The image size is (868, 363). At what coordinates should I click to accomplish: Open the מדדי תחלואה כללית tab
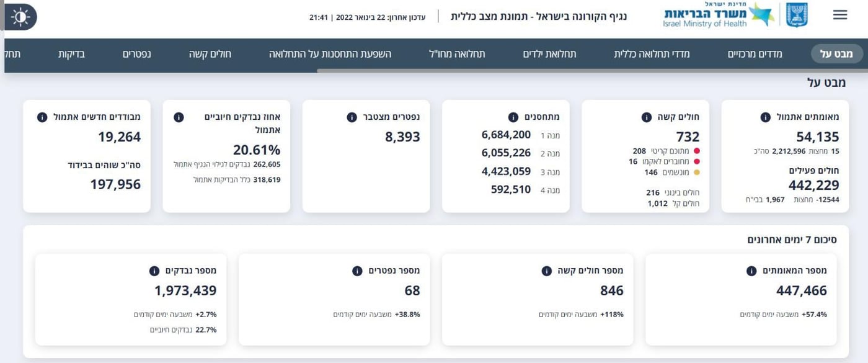click(x=652, y=54)
